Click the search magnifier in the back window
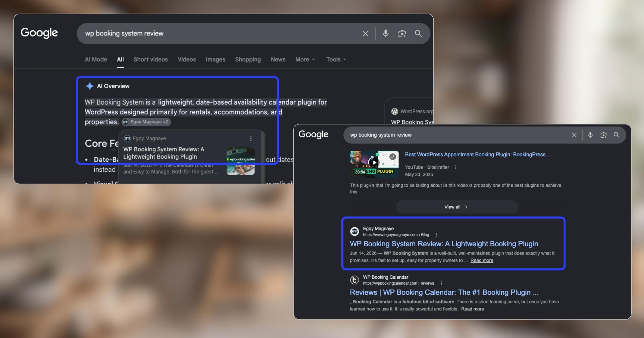This screenshot has width=644, height=338. (418, 33)
